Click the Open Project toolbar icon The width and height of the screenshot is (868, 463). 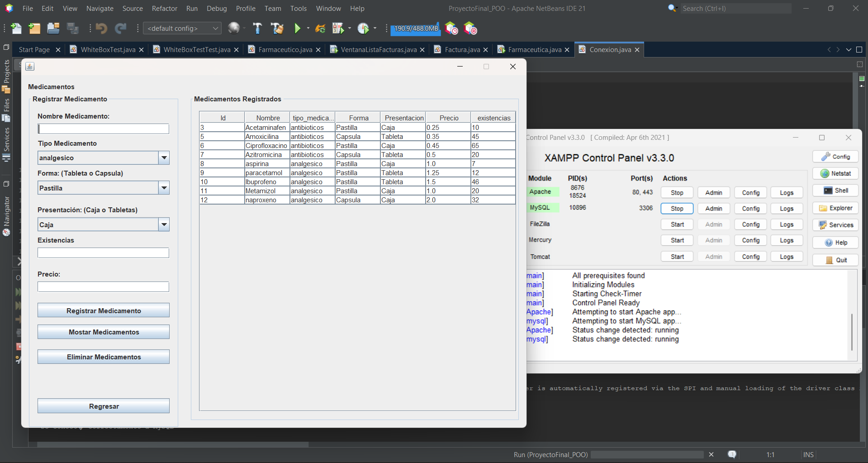click(53, 29)
